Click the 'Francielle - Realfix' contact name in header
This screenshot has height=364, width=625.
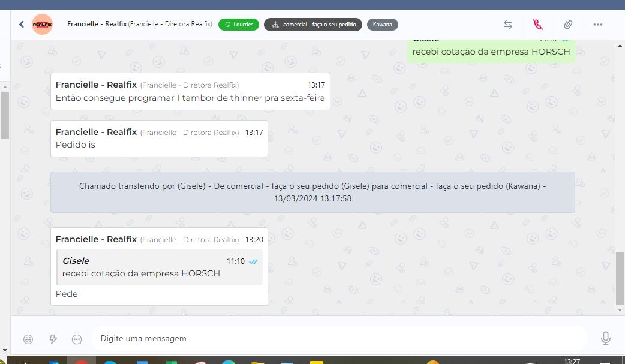(x=96, y=24)
